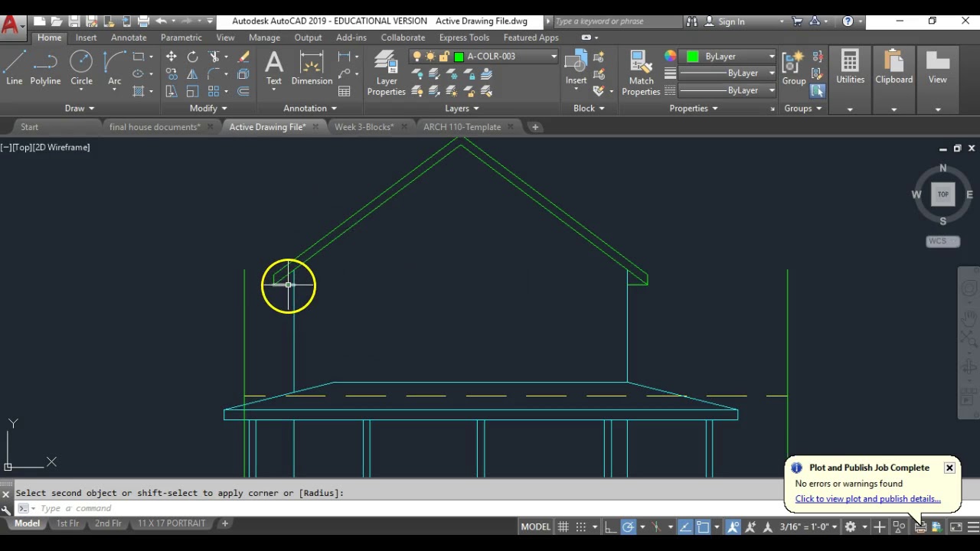Toggle 2D object snap in status bar

703,527
